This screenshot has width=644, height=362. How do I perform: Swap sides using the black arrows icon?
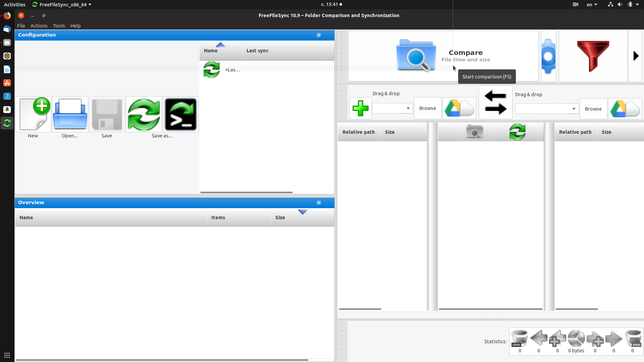[x=495, y=103]
